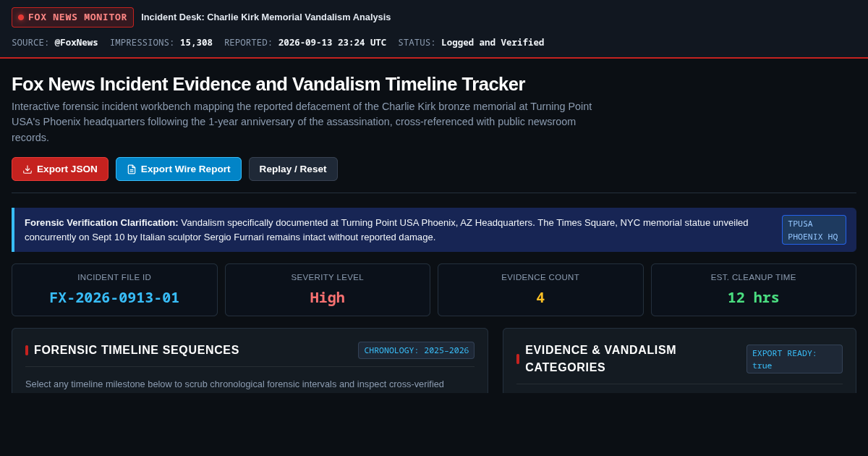Click the CHRONOLOGY: 2025–2026 badge
Image resolution: width=868 pixels, height=456 pixels.
pos(416,350)
